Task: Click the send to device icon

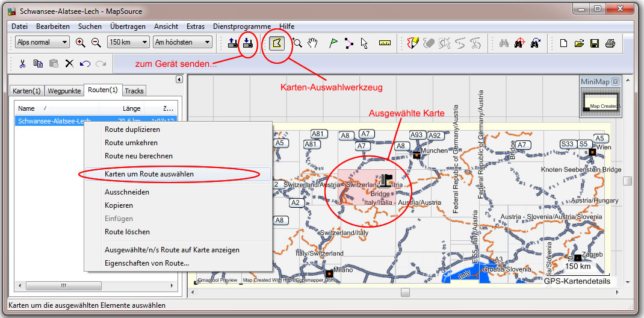Action: (x=247, y=43)
